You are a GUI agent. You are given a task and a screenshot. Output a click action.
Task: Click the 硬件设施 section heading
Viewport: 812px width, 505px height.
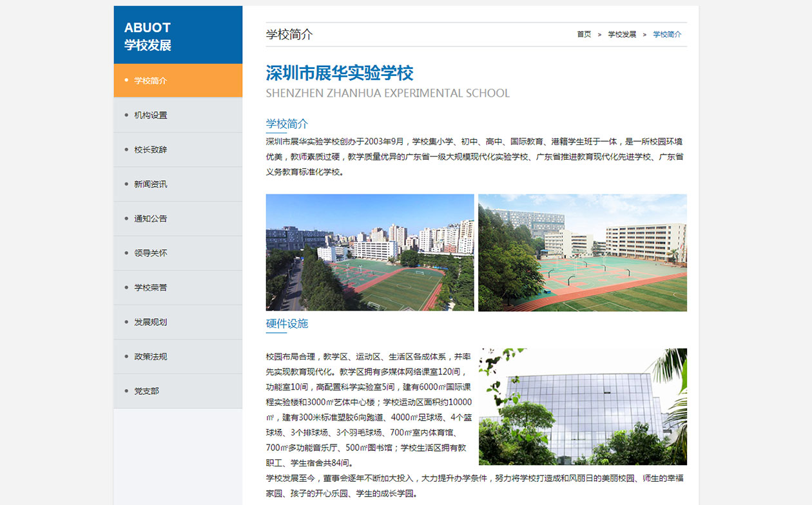[287, 323]
